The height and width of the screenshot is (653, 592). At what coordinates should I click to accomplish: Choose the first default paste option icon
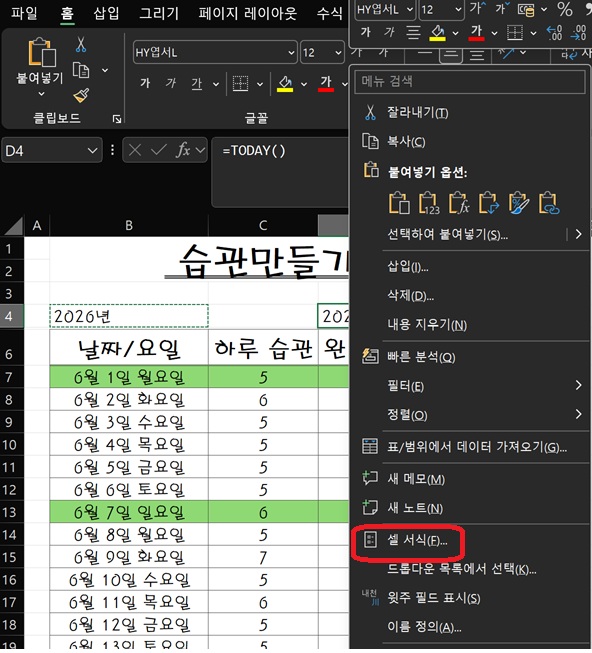click(x=399, y=203)
